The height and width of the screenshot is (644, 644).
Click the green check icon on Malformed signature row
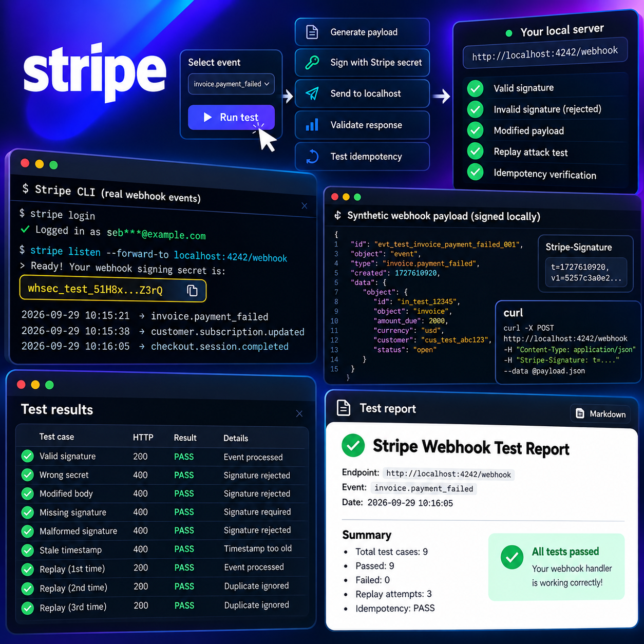tap(28, 531)
